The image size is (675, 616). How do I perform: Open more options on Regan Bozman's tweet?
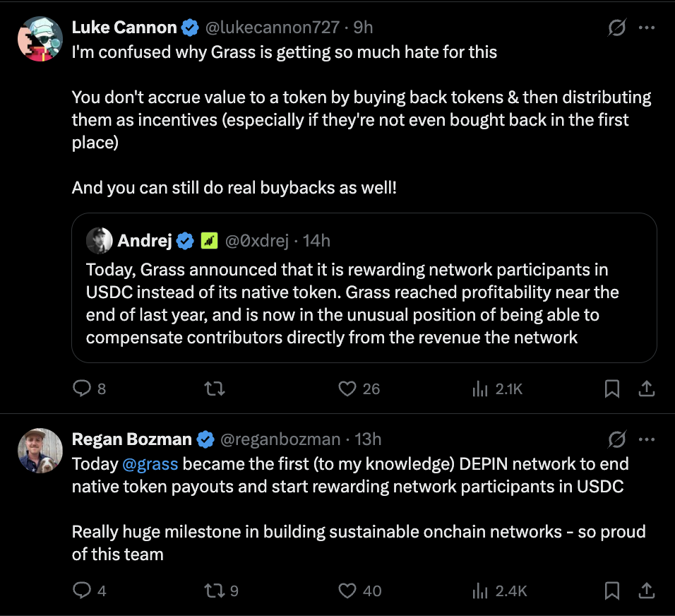click(x=647, y=439)
